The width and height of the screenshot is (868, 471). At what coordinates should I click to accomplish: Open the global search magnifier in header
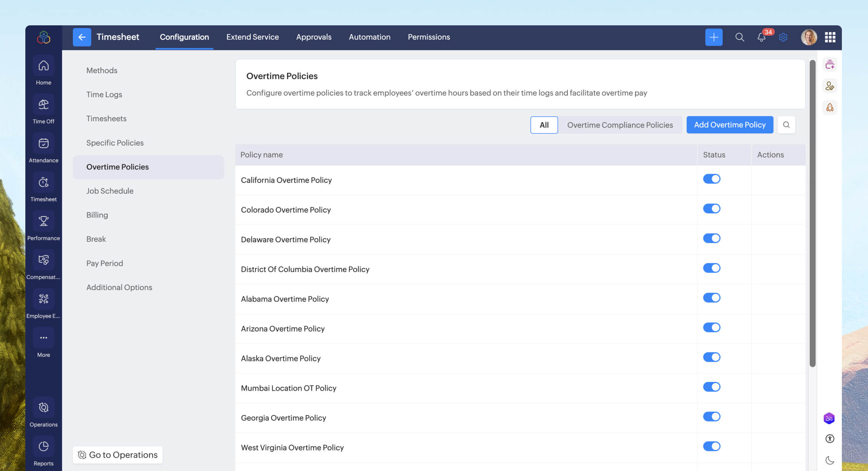point(740,37)
